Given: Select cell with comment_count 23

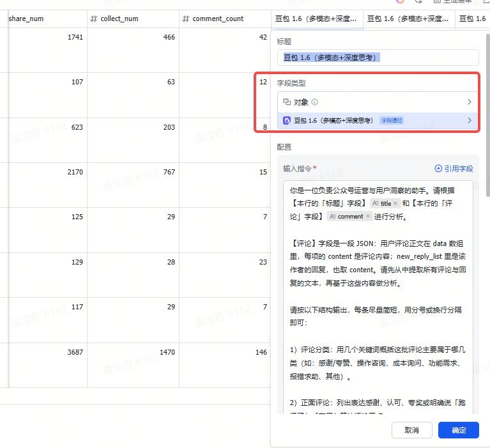Looking at the screenshot, I should point(225,275).
